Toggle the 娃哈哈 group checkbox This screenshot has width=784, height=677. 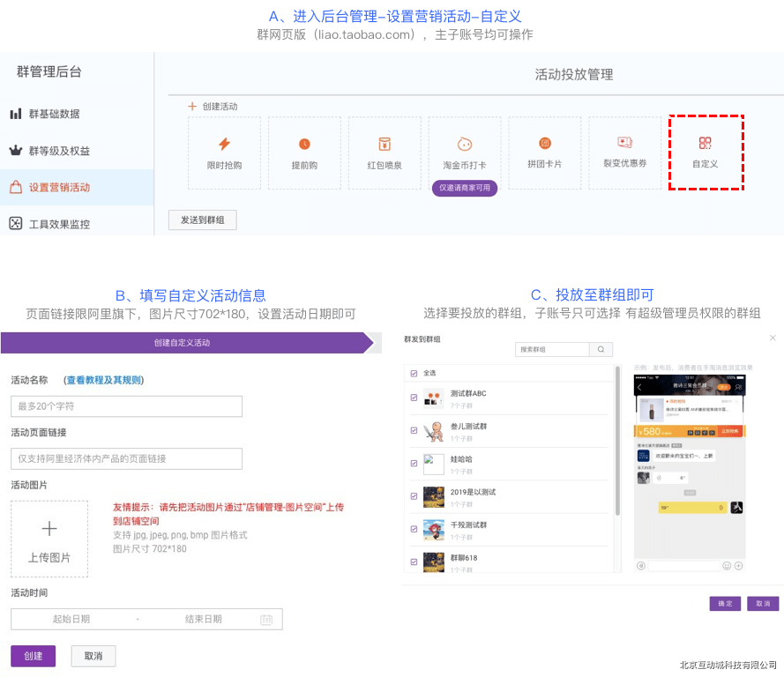(x=414, y=463)
